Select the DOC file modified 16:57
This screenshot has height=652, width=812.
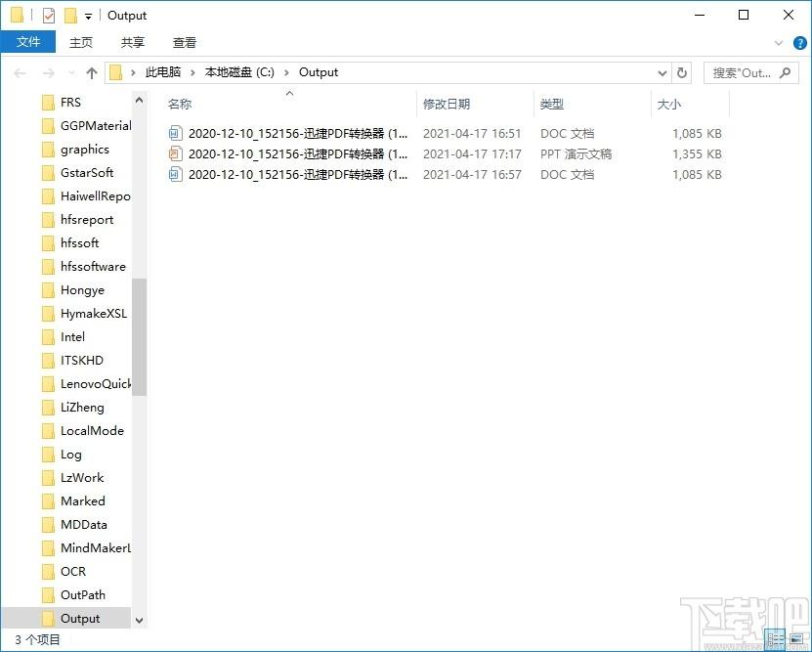coord(445,175)
